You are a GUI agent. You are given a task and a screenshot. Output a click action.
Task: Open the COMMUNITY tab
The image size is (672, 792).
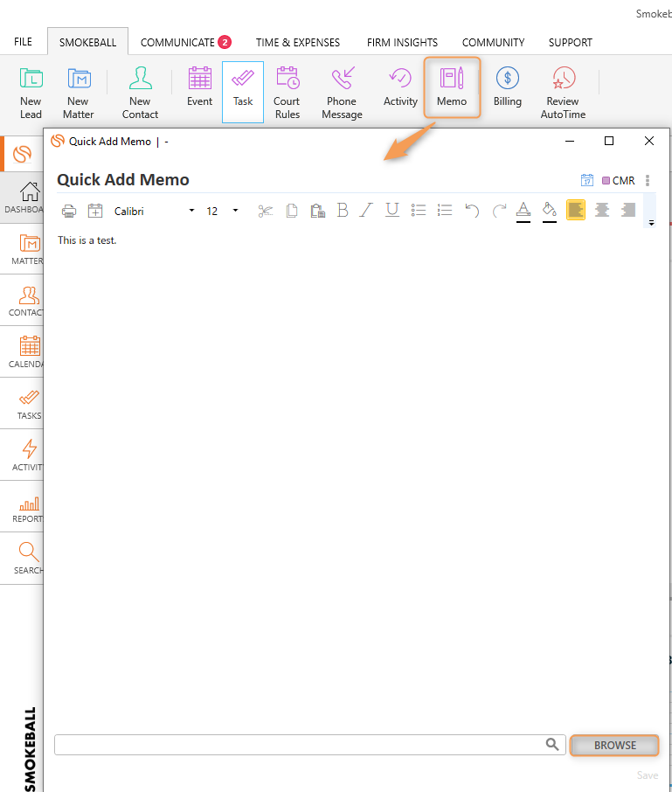click(x=493, y=43)
